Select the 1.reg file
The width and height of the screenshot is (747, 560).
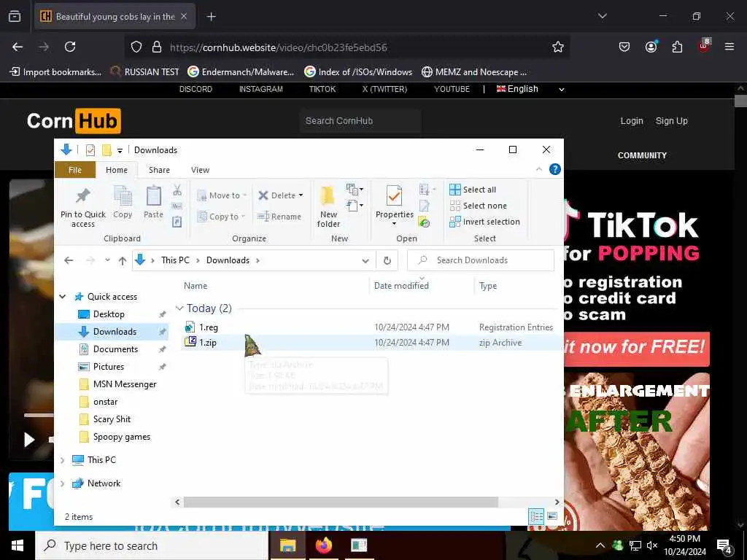click(208, 327)
